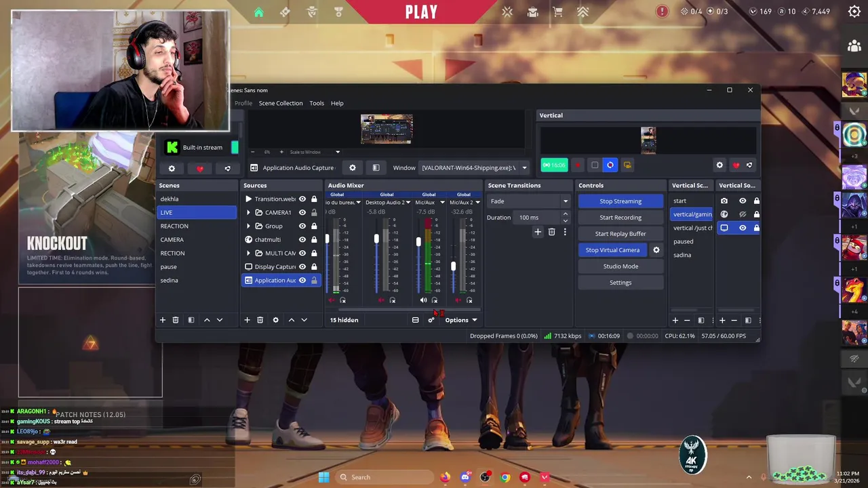The height and width of the screenshot is (488, 868).
Task: Click Stop Streaming button
Action: pos(620,201)
